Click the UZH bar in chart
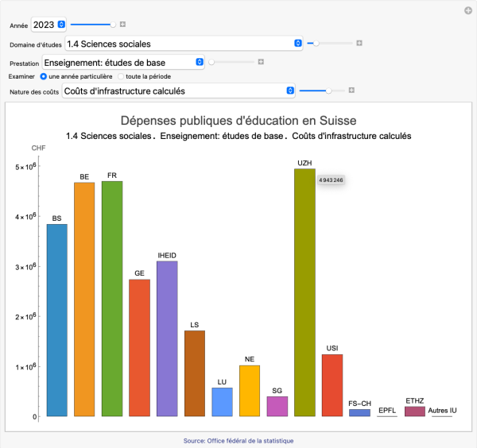The height and width of the screenshot is (448, 477). (x=304, y=292)
